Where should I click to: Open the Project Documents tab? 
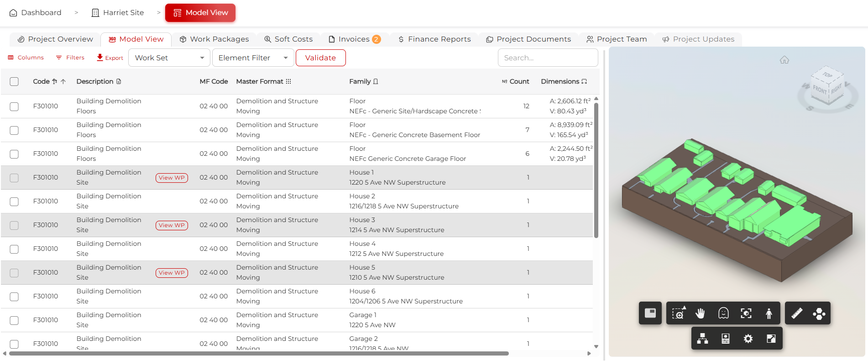(x=528, y=39)
